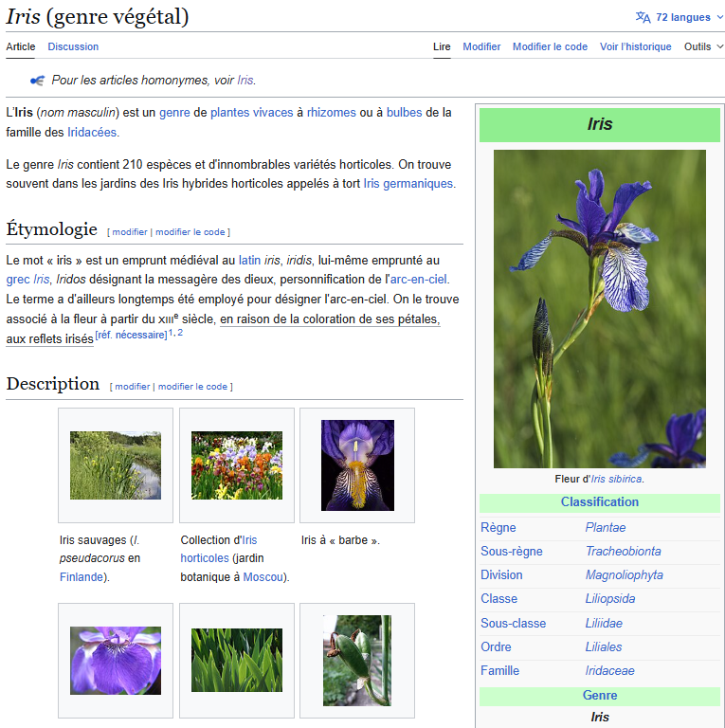Click the réf. nécessaire superscript note
The height and width of the screenshot is (728, 725).
131,335
